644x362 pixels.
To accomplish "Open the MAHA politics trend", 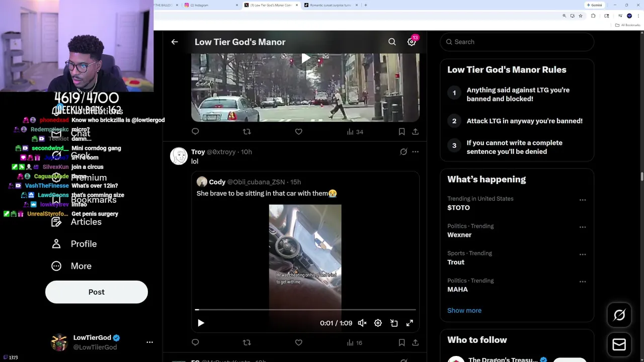I will coord(457,290).
